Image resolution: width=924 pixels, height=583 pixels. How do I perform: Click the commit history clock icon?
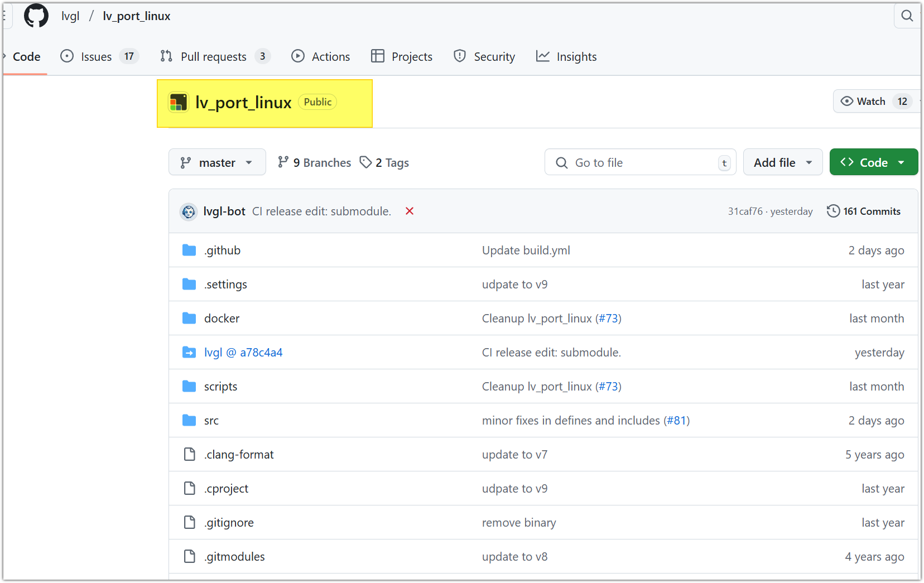pyautogui.click(x=834, y=211)
